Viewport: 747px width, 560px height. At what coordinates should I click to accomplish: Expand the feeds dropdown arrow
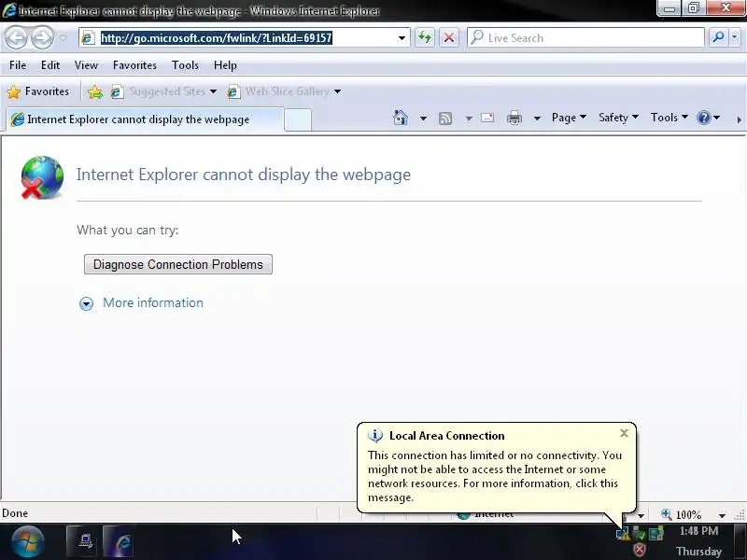[469, 119]
